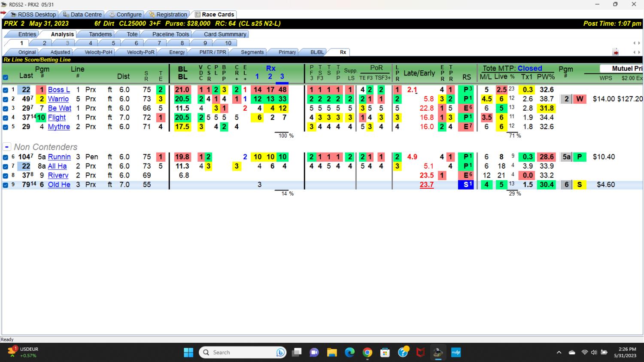Open the blue question mark help app
Image resolution: width=644 pixels, height=362 pixels.
point(403,352)
